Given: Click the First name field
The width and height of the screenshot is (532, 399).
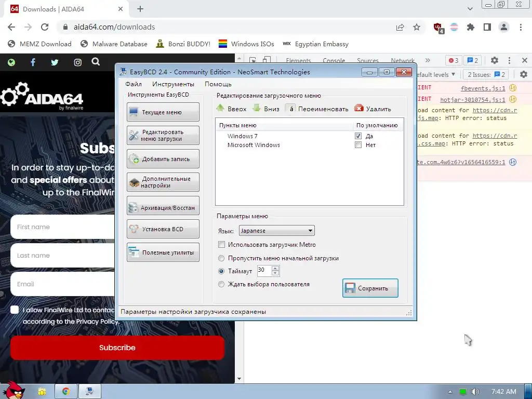Looking at the screenshot, I should (x=63, y=227).
